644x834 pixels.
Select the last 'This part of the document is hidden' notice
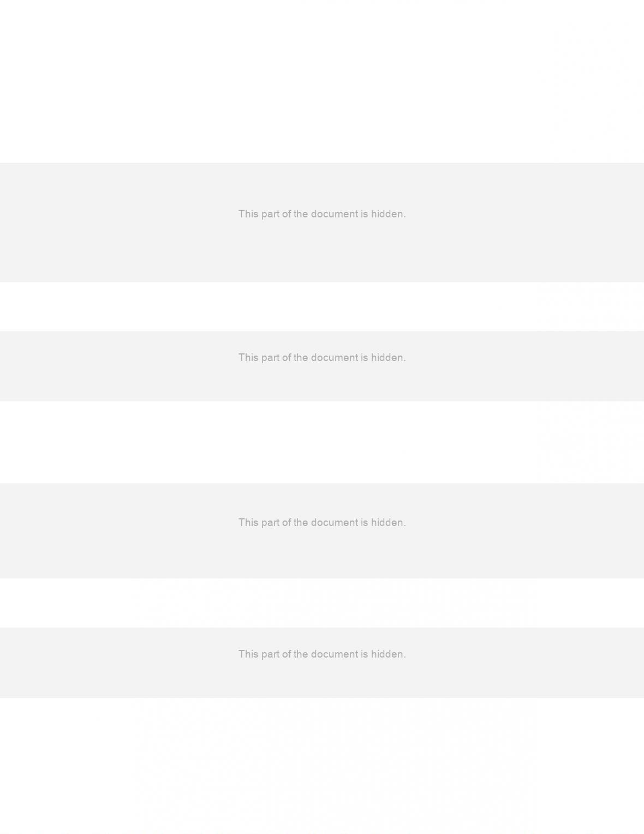[322, 654]
